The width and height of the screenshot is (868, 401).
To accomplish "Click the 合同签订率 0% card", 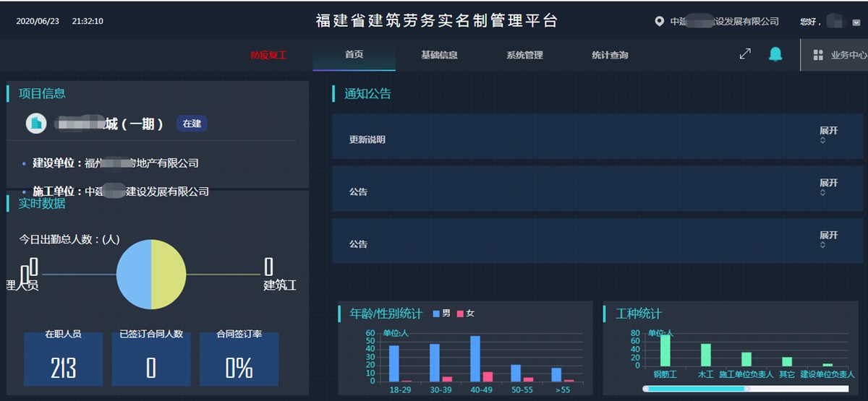I will [239, 359].
